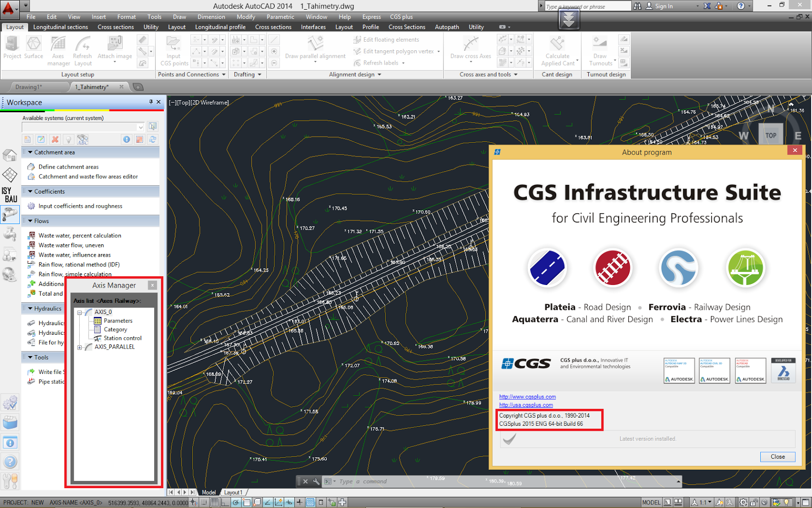The image size is (812, 508).
Task: Open the Dimension menu
Action: tap(211, 17)
